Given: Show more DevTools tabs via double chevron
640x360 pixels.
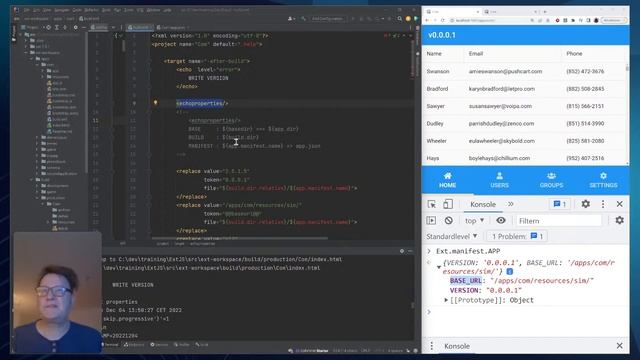Looking at the screenshot, I should coord(511,204).
